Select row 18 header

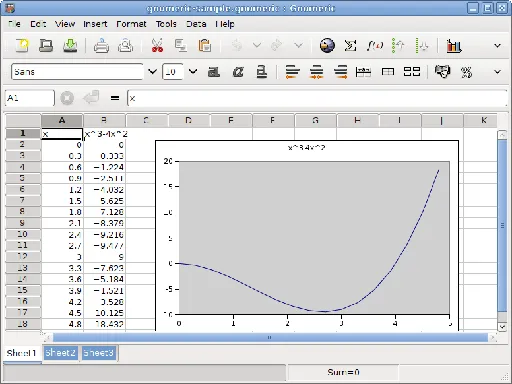click(23, 324)
